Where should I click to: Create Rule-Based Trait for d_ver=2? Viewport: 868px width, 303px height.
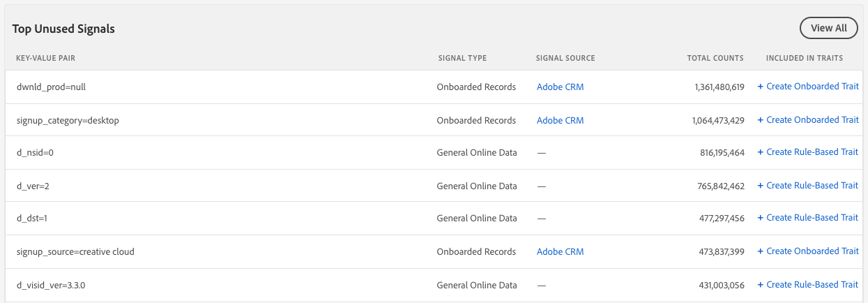pyautogui.click(x=807, y=186)
